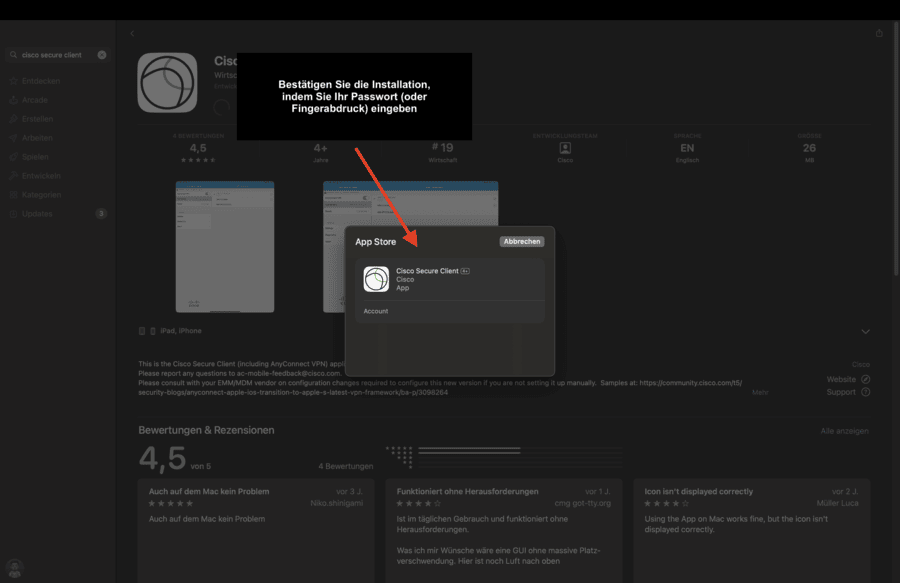Image resolution: width=900 pixels, height=583 pixels.
Task: Click reviewer name cmg got-tty.org
Action: [583, 503]
